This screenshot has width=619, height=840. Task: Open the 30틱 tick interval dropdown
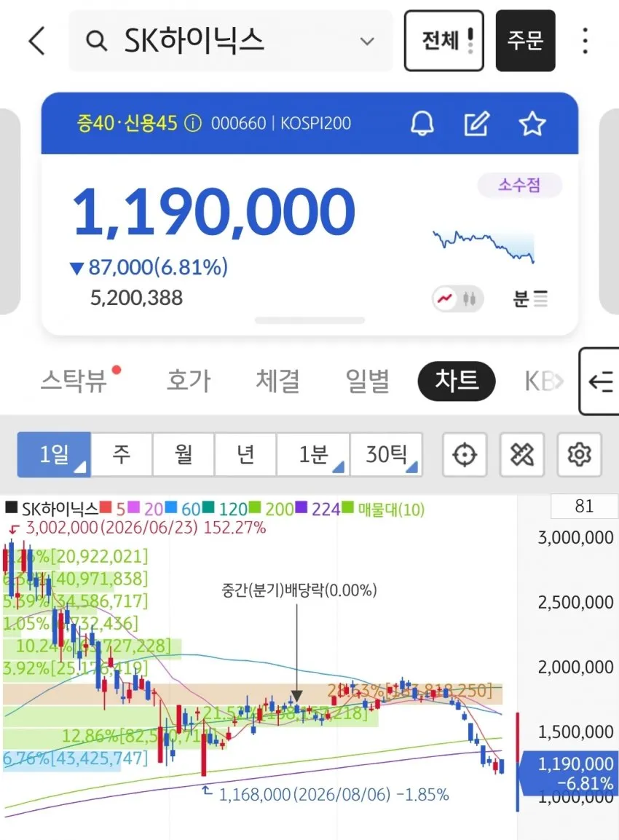tap(387, 455)
